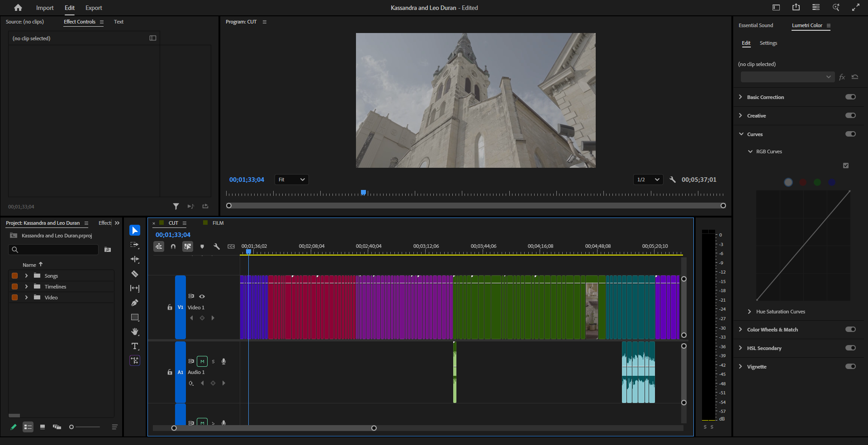Open timeline captions track options icon

pos(231,246)
